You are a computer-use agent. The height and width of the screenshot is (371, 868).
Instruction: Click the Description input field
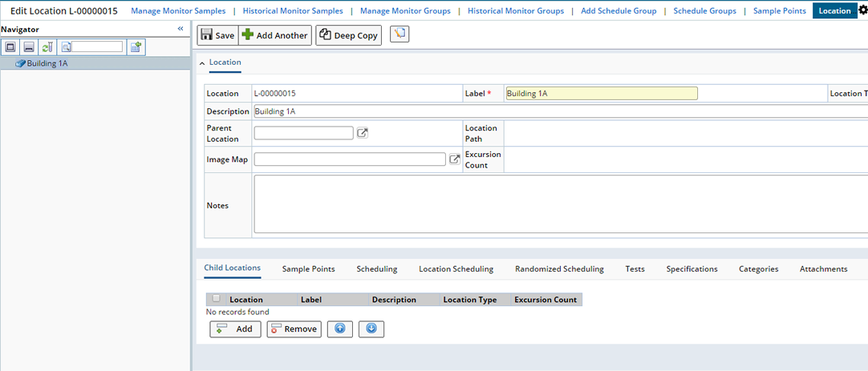560,111
